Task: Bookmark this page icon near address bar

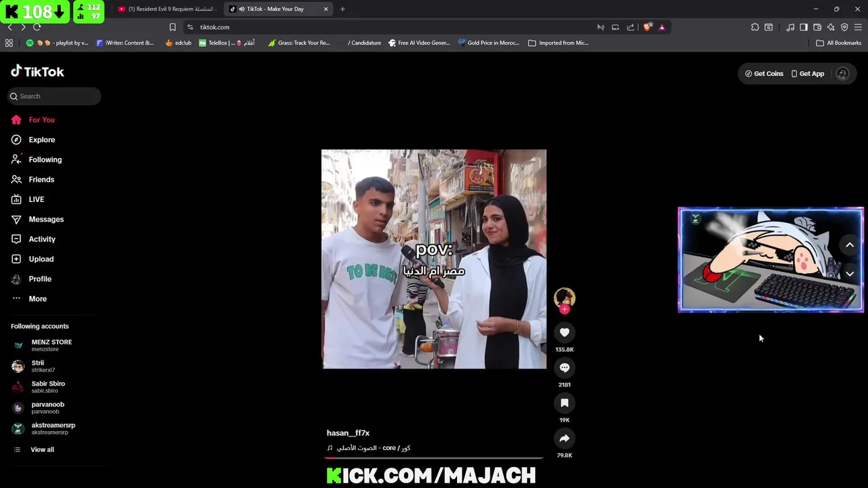Action: pos(172,27)
